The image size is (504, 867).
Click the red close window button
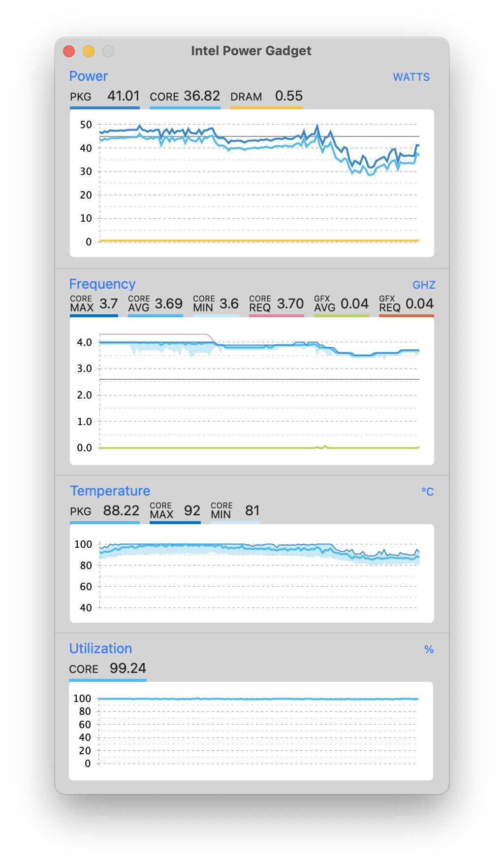point(69,51)
